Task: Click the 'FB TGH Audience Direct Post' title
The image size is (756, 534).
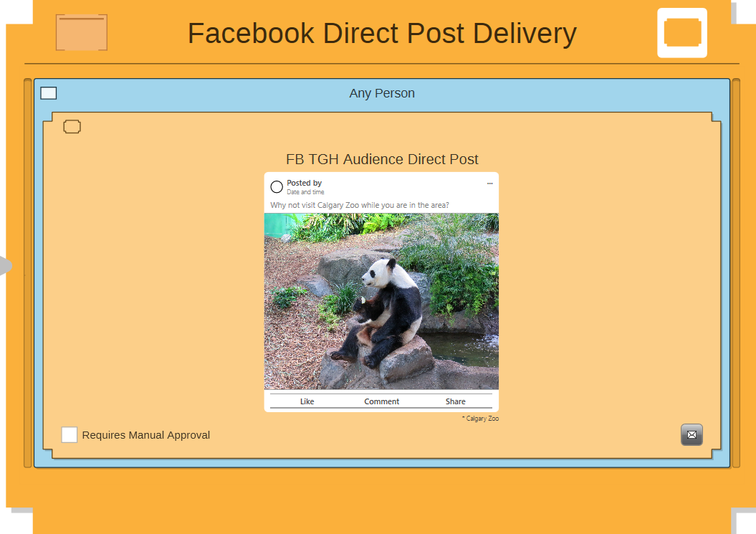Action: point(382,159)
